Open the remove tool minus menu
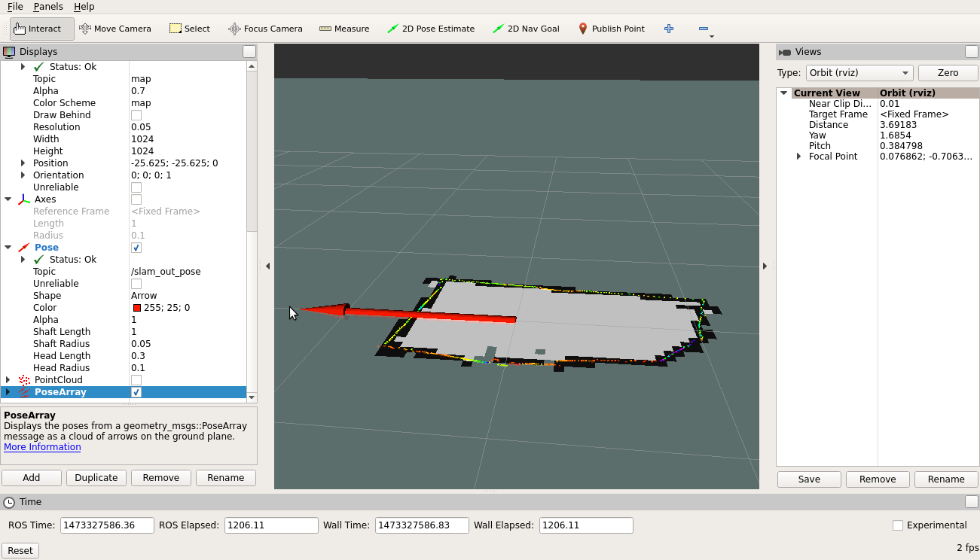The height and width of the screenshot is (560, 980). [x=704, y=29]
